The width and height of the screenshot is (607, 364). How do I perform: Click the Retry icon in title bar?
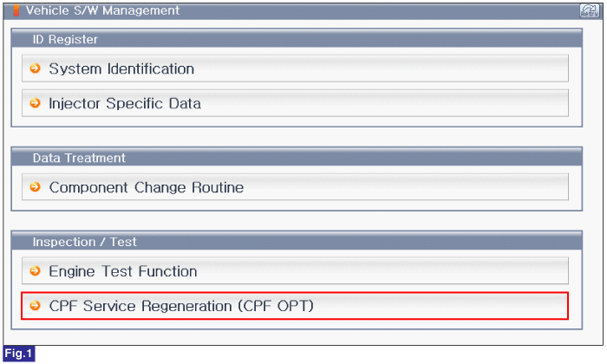(x=590, y=10)
